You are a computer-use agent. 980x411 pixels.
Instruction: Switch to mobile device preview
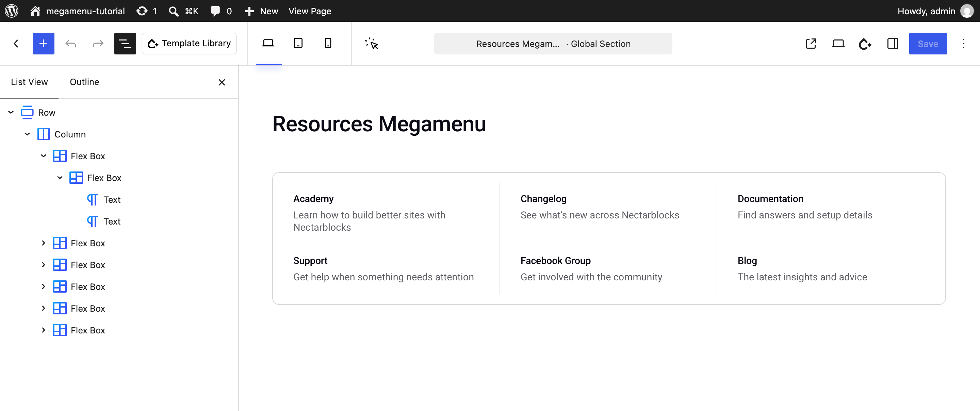tap(328, 44)
